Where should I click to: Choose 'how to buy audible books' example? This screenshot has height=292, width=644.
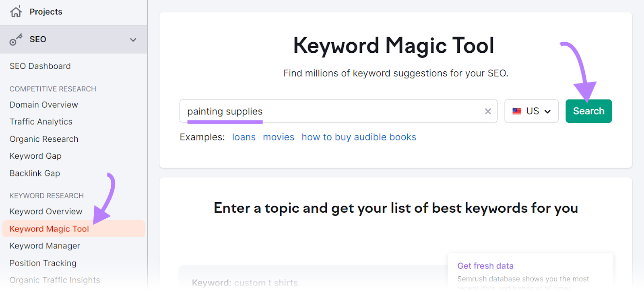pyautogui.click(x=359, y=137)
